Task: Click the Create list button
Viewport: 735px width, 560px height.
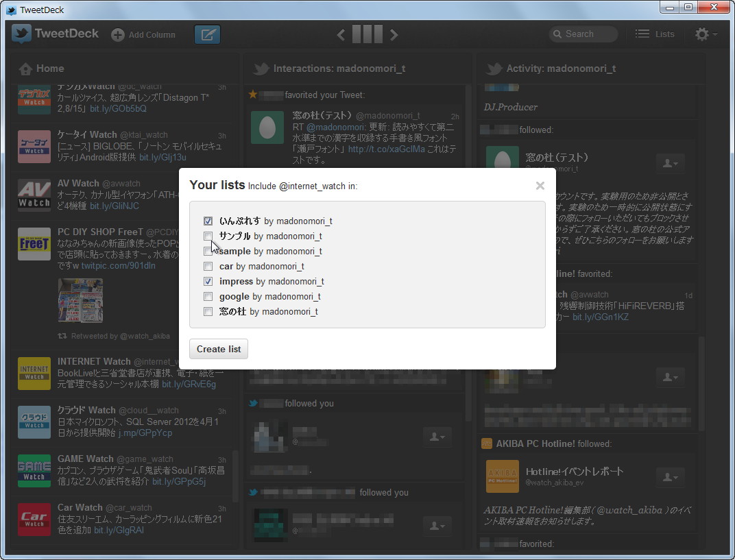Action: pos(219,349)
